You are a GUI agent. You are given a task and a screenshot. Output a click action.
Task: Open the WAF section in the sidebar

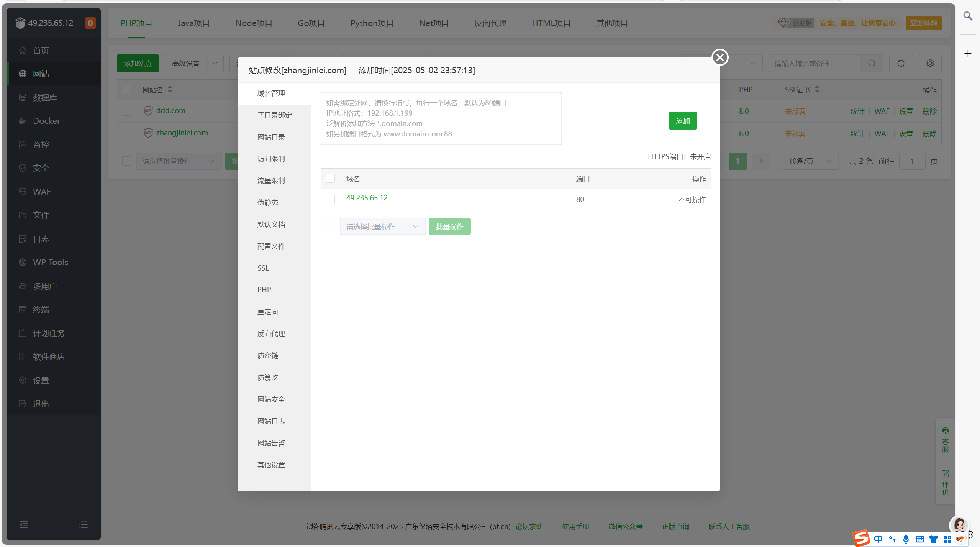click(x=42, y=191)
